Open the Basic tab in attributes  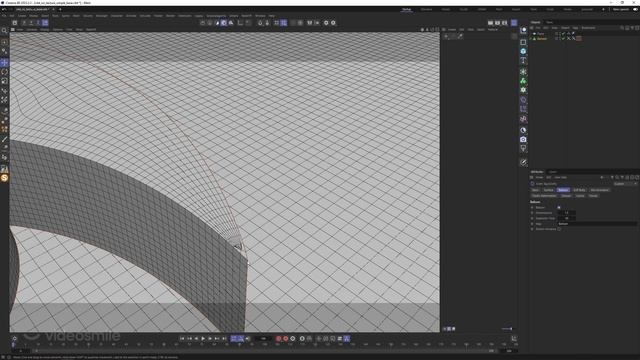coord(535,190)
